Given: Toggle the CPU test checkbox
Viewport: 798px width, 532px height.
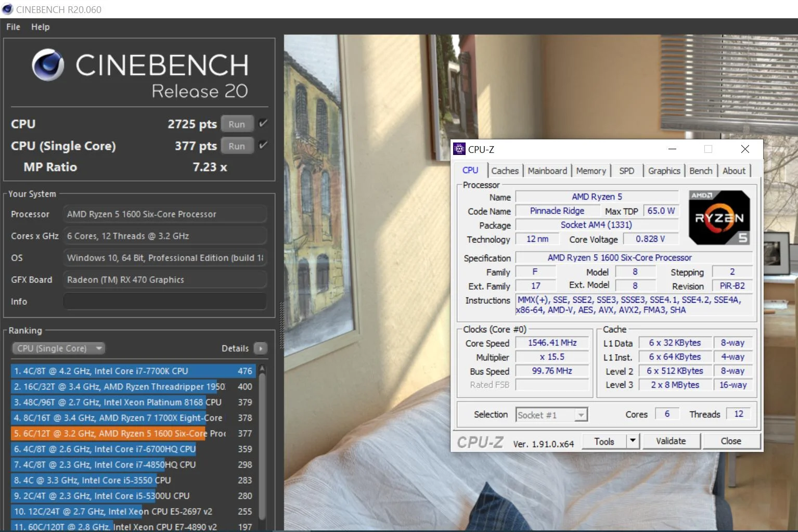Looking at the screenshot, I should tap(263, 123).
